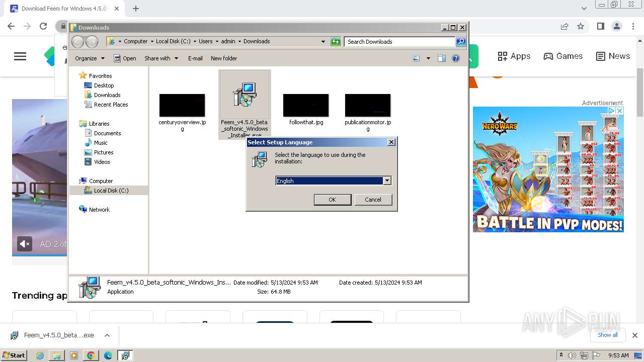Viewport: 644px width, 362px height.
Task: Select Desktop under Favorites
Action: [x=104, y=85]
